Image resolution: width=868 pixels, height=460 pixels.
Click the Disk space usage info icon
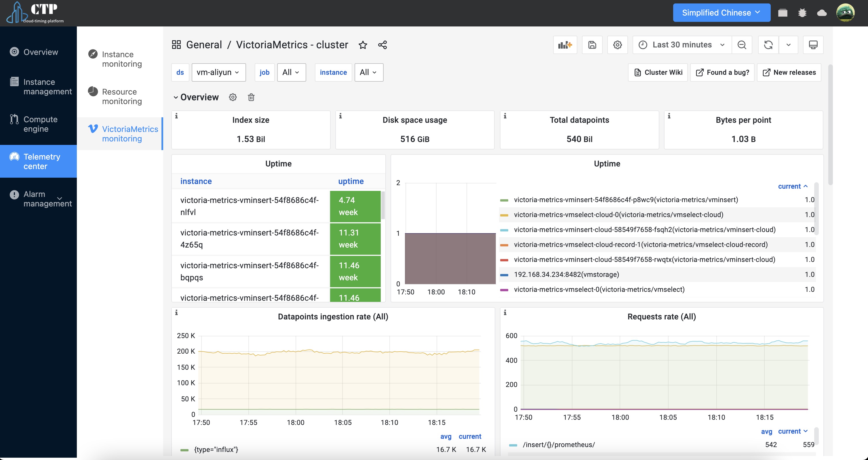coord(340,116)
